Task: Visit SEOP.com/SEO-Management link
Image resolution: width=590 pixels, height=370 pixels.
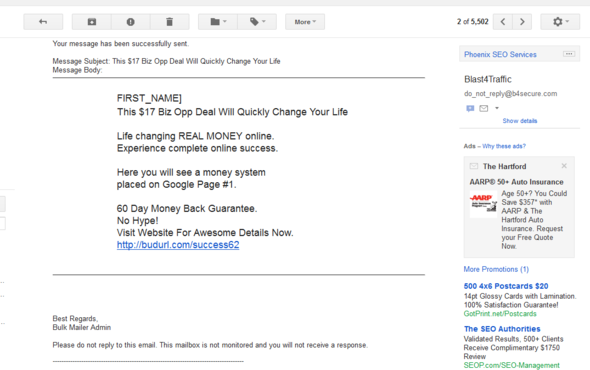Action: (511, 365)
